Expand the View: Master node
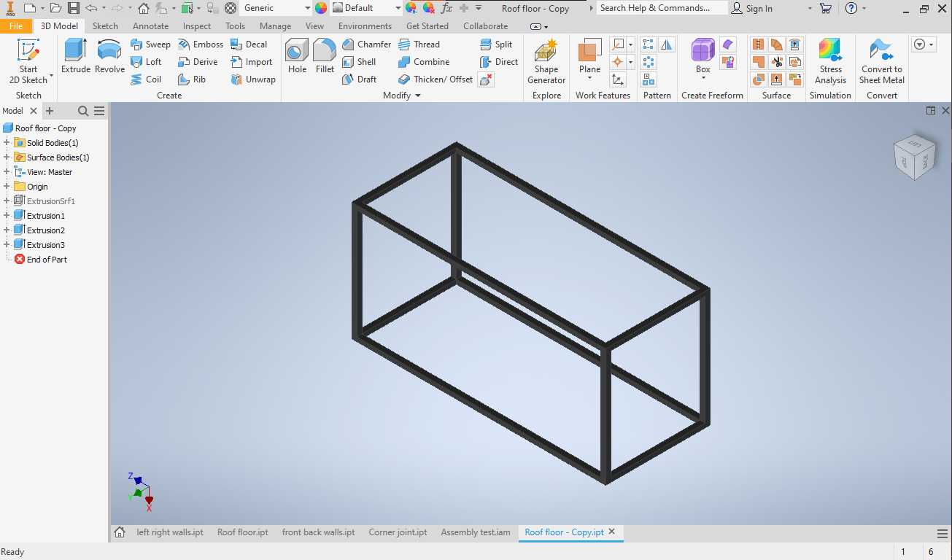 [7, 172]
